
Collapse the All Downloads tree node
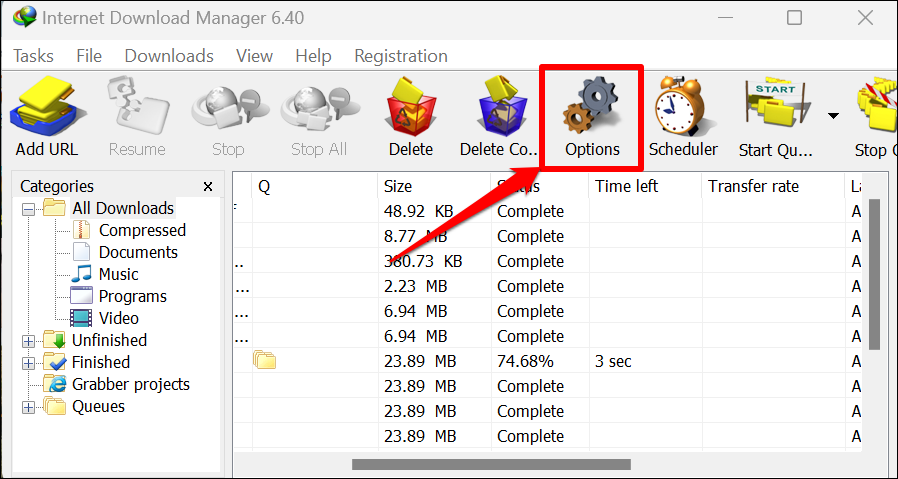[28, 209]
